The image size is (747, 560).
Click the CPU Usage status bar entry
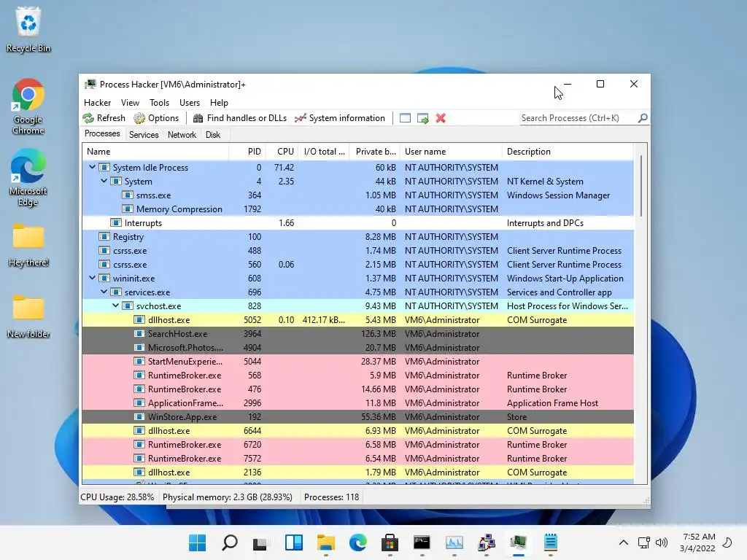117,497
